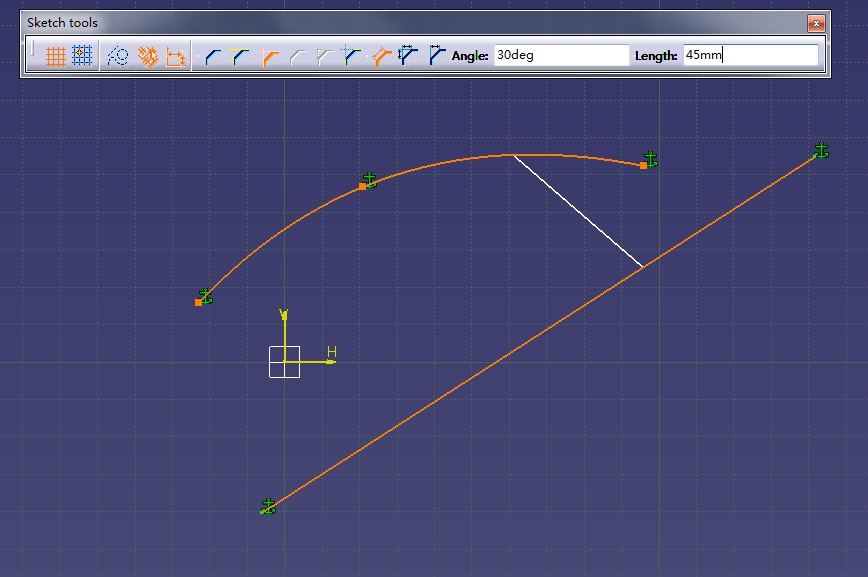Screen dimensions: 868x577
Task: Select the Trim All Elements chamfer option
Action: pyautogui.click(x=213, y=56)
